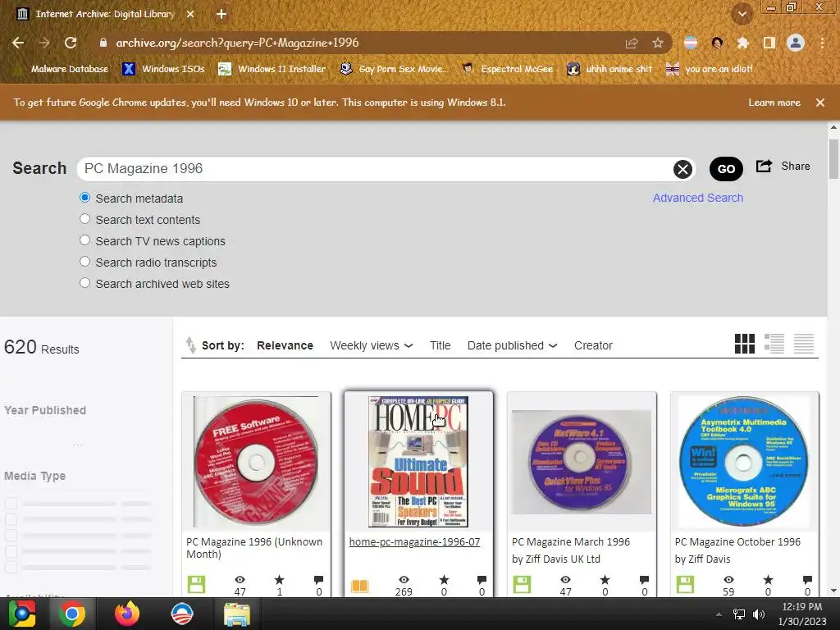Click the page vertical scrollbar thumb

833,159
